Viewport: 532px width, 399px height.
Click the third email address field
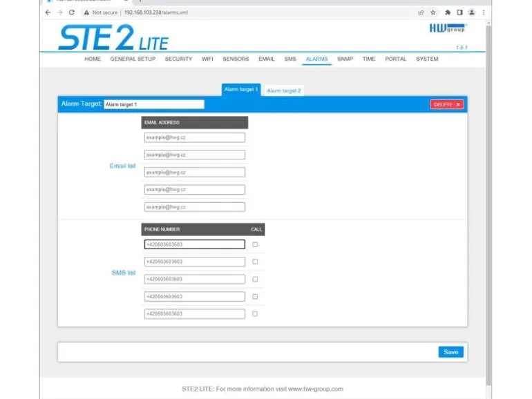coord(194,172)
